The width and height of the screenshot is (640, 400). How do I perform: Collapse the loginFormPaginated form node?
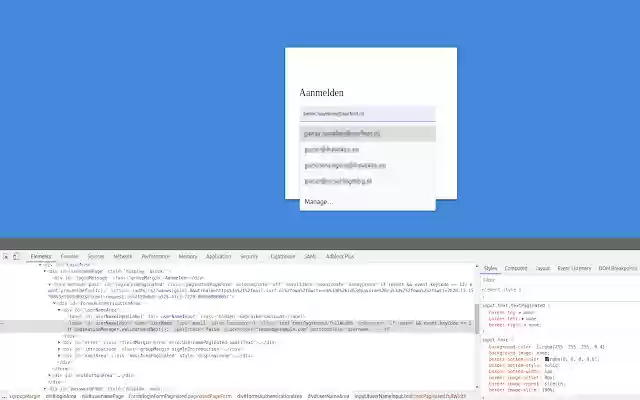[50, 284]
